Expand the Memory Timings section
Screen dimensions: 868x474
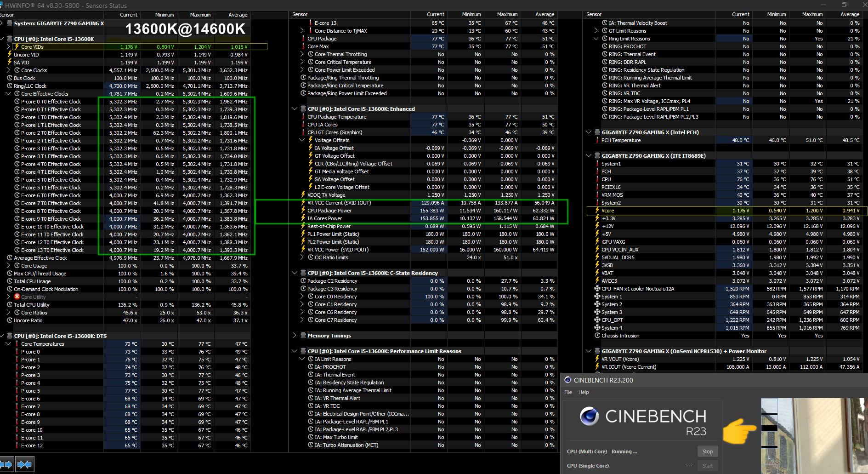coord(295,336)
